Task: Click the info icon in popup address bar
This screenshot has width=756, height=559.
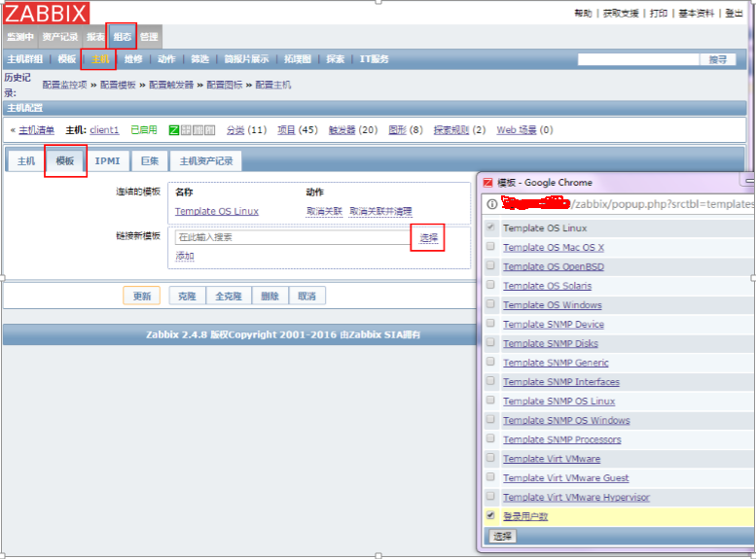Action: 491,204
